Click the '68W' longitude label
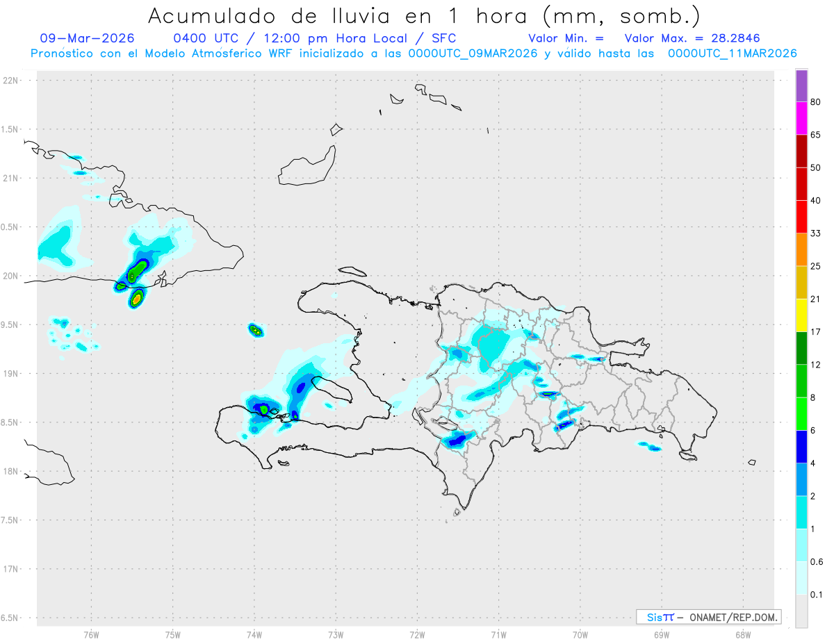834x644 pixels. pos(743,634)
